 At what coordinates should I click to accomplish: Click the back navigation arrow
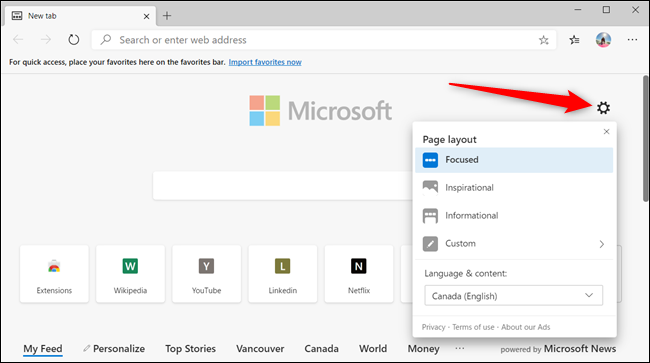18,40
